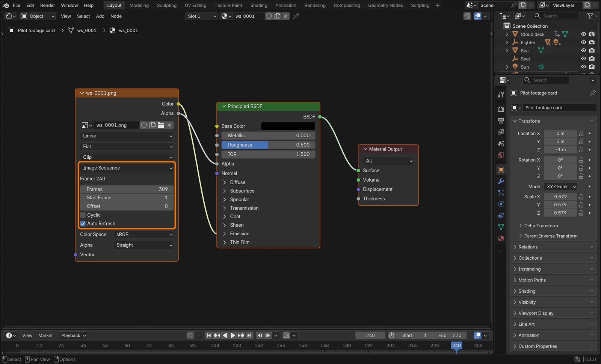Open the Playback popover in timeline
This screenshot has width=601, height=364.
pyautogui.click(x=74, y=335)
